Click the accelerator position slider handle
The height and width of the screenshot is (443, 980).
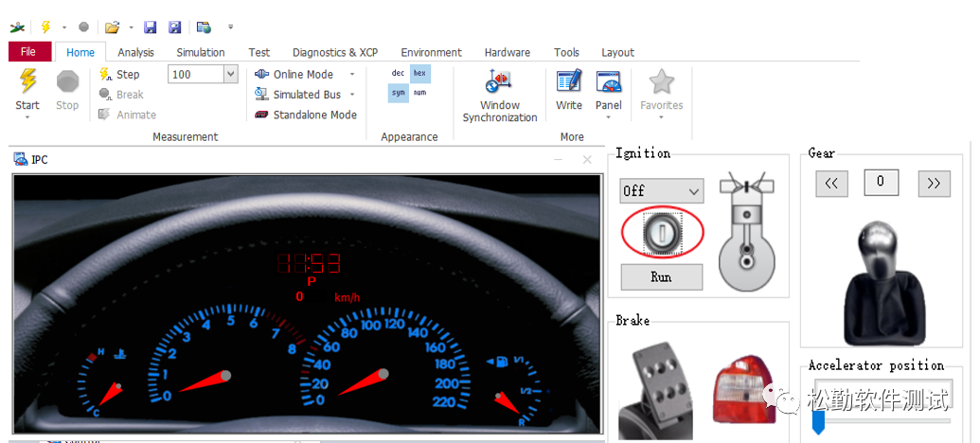tap(818, 422)
